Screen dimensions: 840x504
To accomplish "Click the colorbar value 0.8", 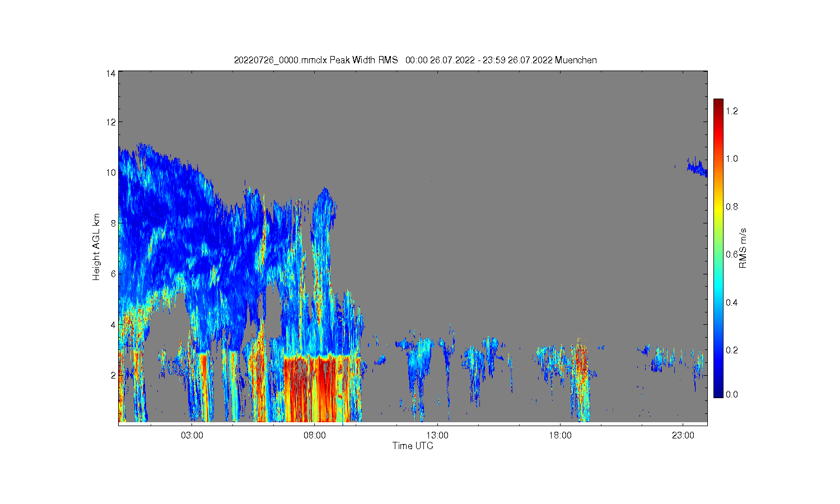I will click(732, 207).
